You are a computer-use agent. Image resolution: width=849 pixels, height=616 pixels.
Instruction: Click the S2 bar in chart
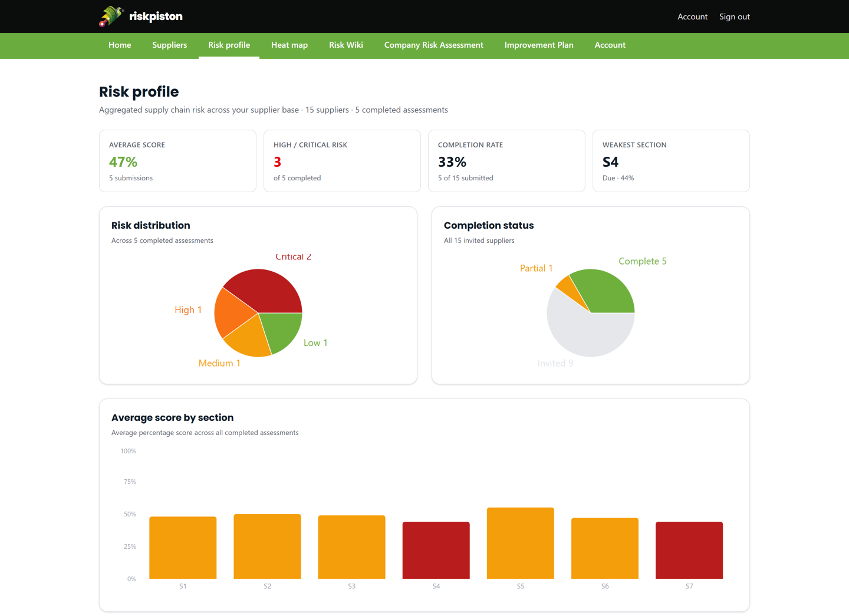click(x=267, y=546)
